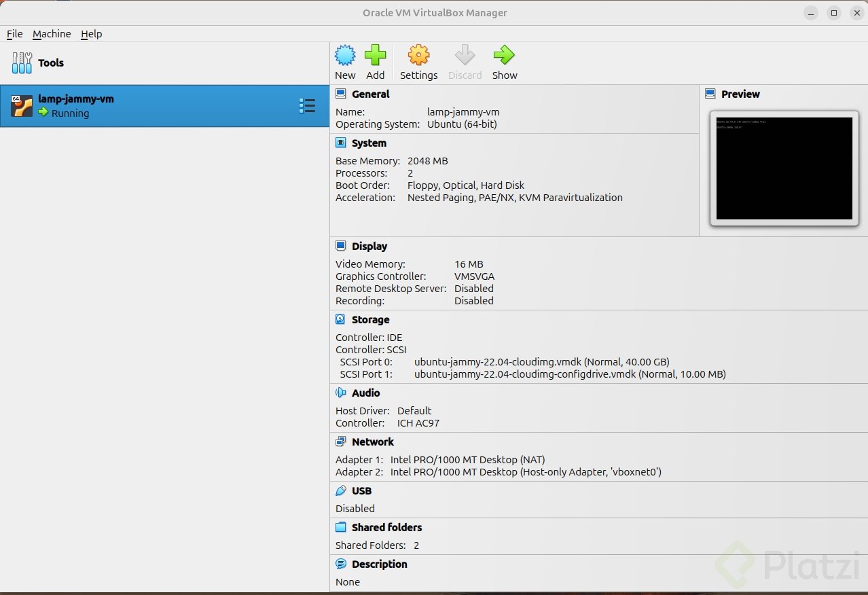Viewport: 868px width, 595px height.
Task: Click the Network section icon
Action: coord(341,441)
